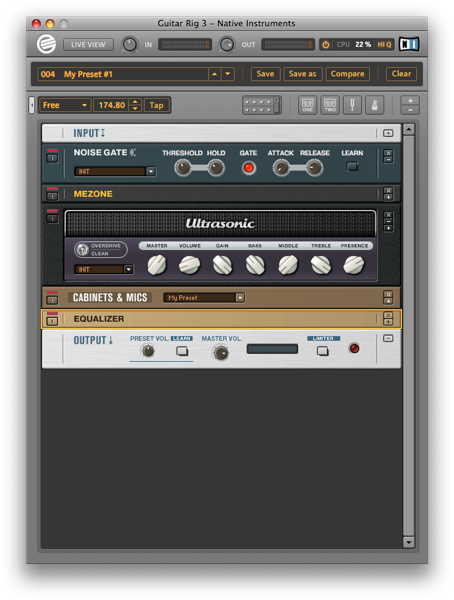
Task: Click the Save as button
Action: [x=302, y=74]
